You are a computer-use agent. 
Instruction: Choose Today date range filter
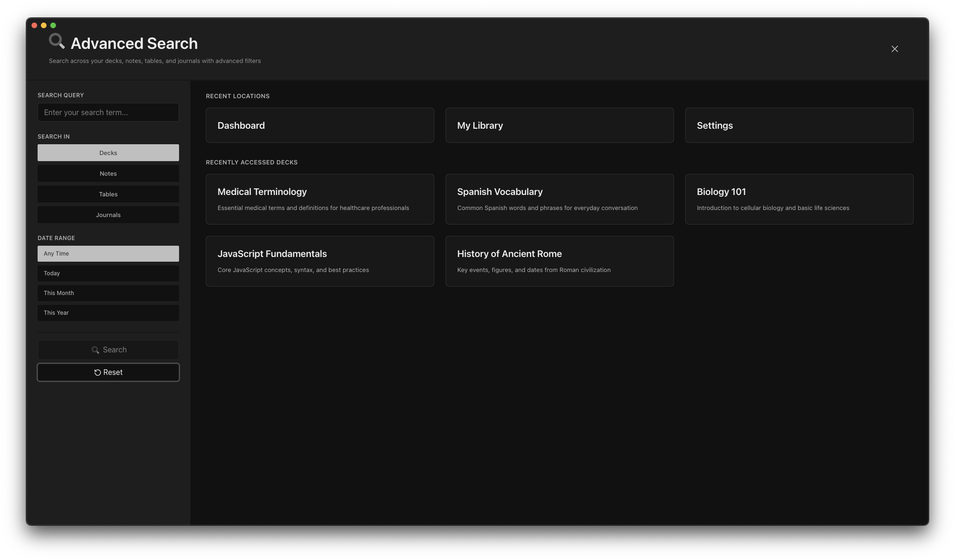coord(108,273)
